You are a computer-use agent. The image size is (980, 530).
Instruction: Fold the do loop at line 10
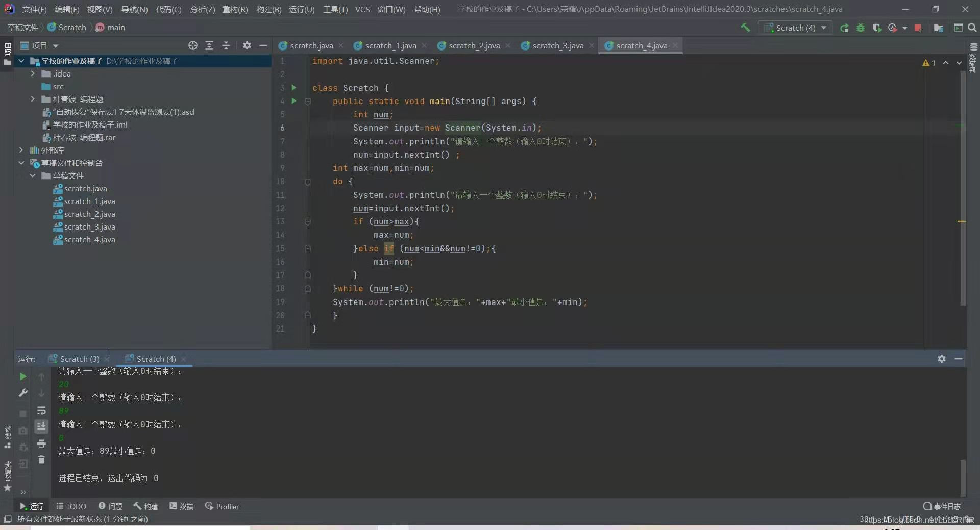click(308, 182)
